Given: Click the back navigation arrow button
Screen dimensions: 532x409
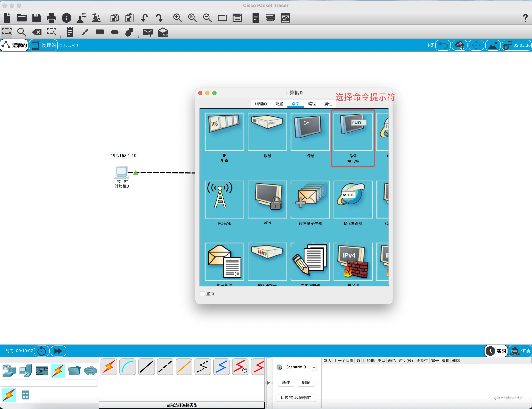Looking at the screenshot, I should tap(443, 45).
